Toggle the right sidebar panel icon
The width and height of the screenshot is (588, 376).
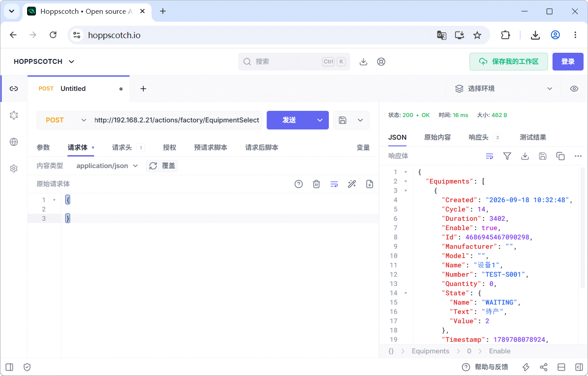tap(579, 367)
